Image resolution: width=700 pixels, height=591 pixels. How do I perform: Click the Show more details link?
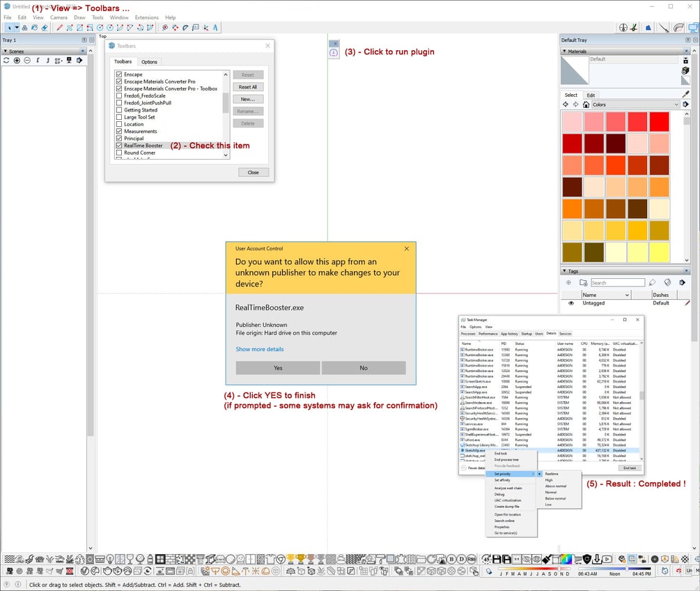pos(259,349)
